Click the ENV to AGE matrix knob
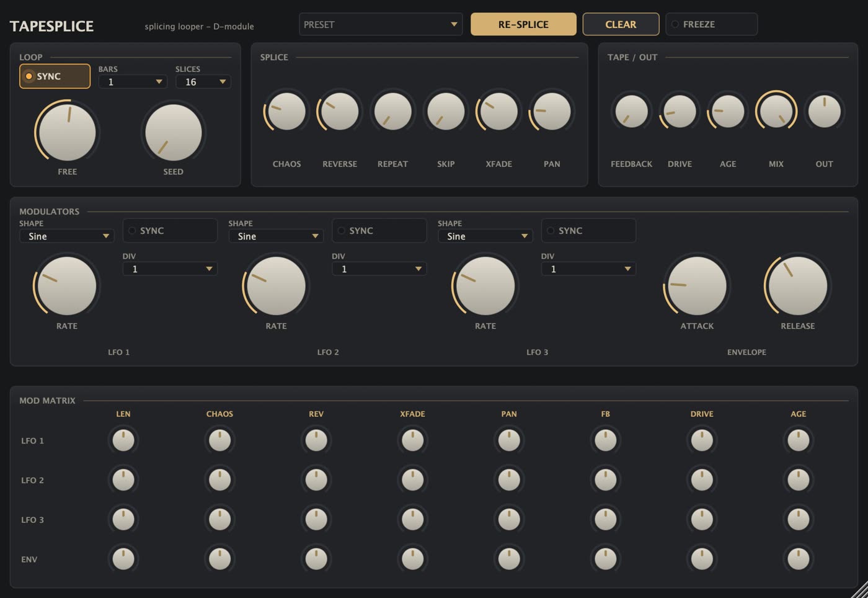This screenshot has width=868, height=598. coord(799,560)
